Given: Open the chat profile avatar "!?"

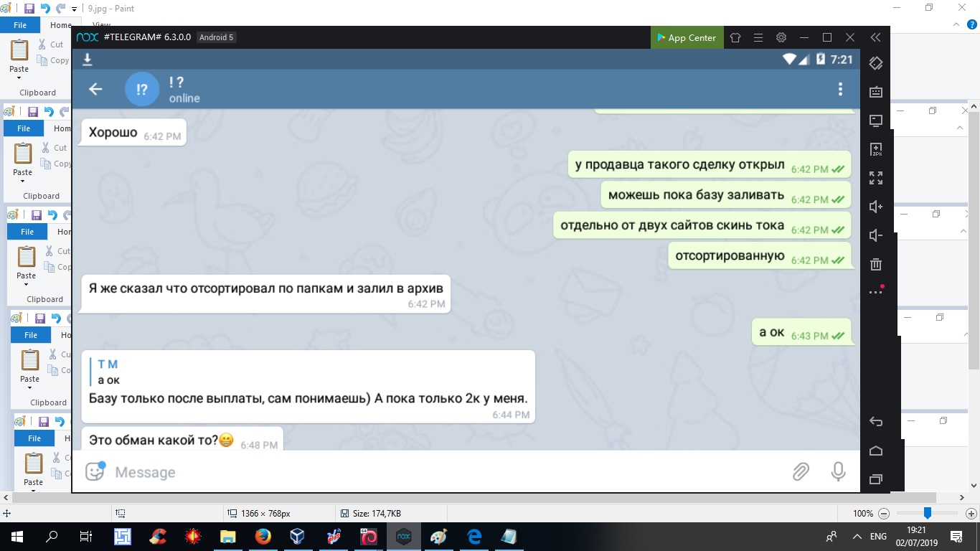Looking at the screenshot, I should coord(142,89).
